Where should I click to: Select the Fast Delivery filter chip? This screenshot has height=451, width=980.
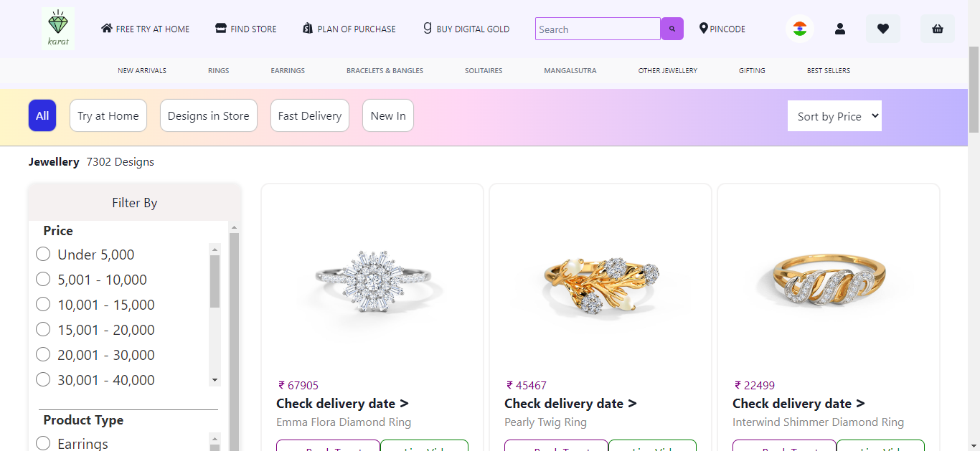point(309,115)
